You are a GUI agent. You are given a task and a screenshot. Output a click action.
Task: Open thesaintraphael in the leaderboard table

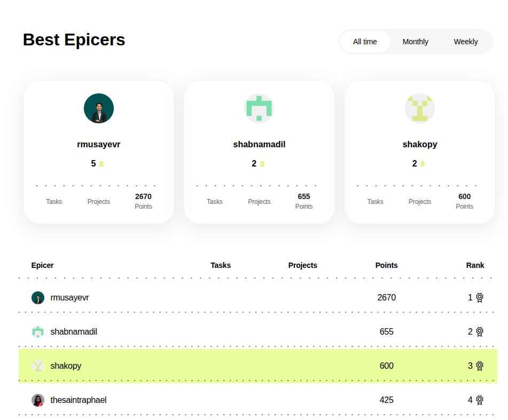tap(79, 400)
